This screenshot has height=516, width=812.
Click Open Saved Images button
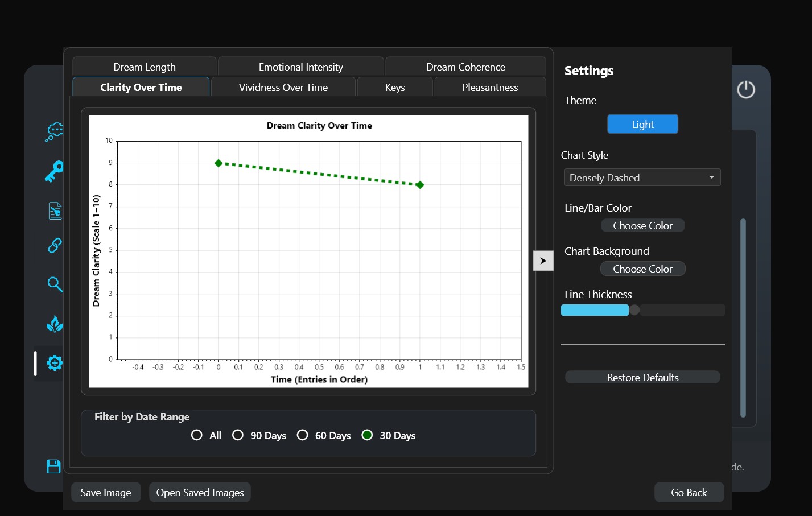tap(200, 493)
